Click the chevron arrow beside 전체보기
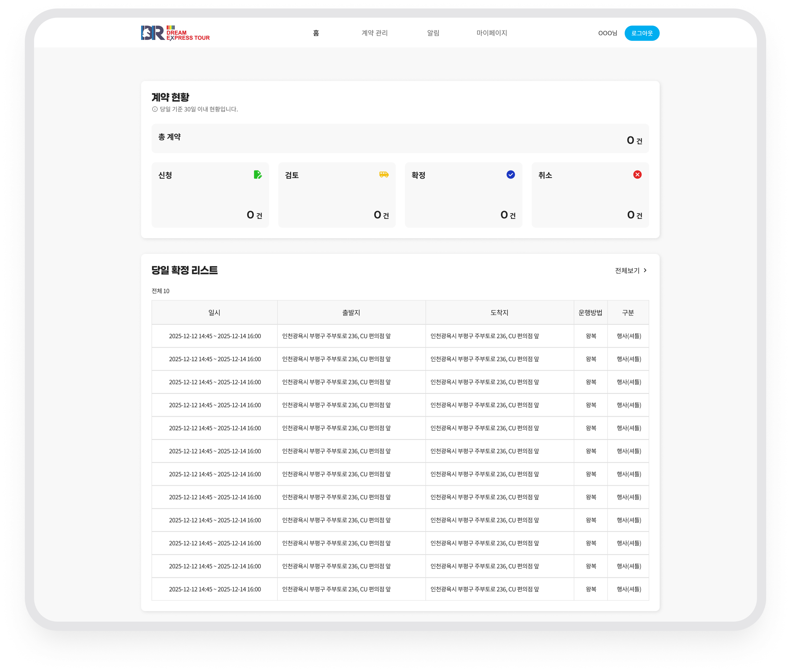 (x=645, y=270)
